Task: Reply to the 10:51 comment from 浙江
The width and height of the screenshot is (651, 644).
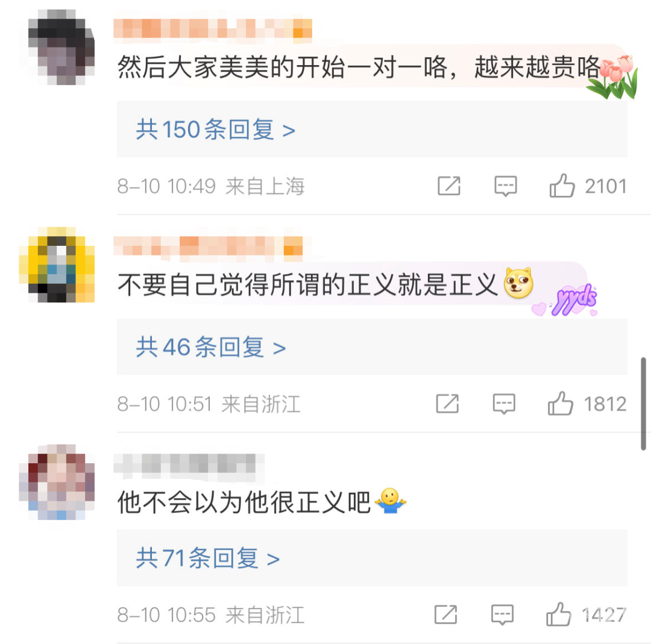Action: coord(503,404)
